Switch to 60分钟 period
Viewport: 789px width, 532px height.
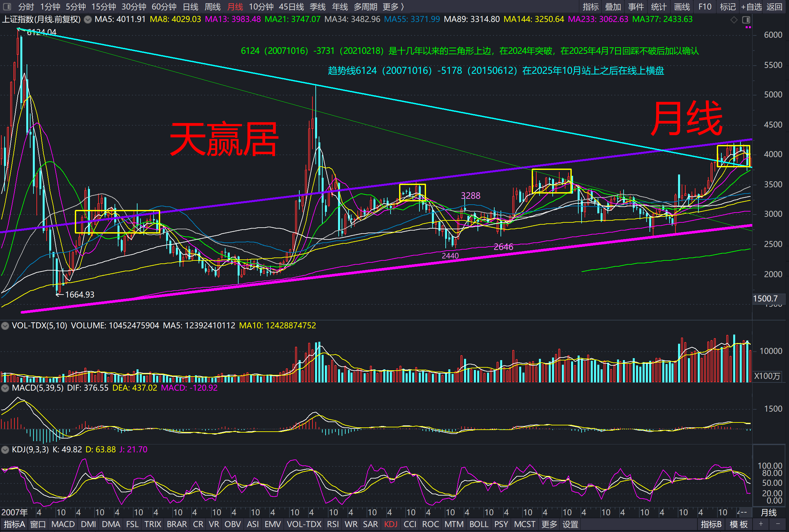(164, 7)
